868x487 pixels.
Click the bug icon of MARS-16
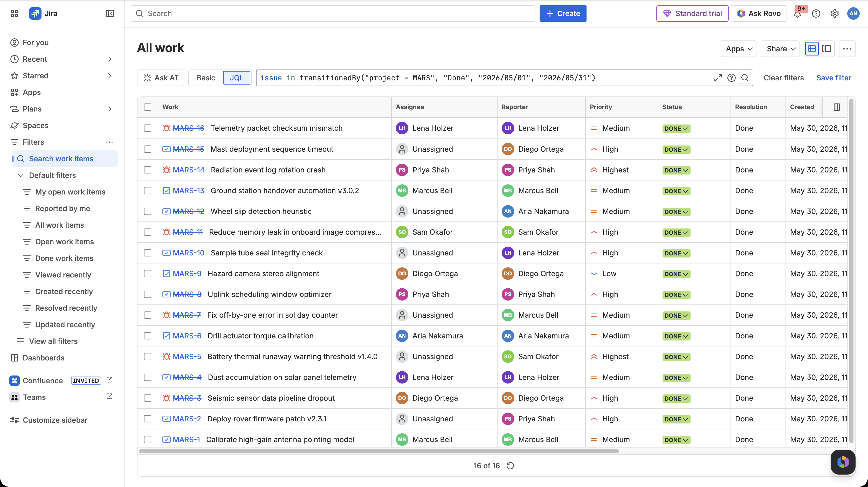click(x=167, y=128)
